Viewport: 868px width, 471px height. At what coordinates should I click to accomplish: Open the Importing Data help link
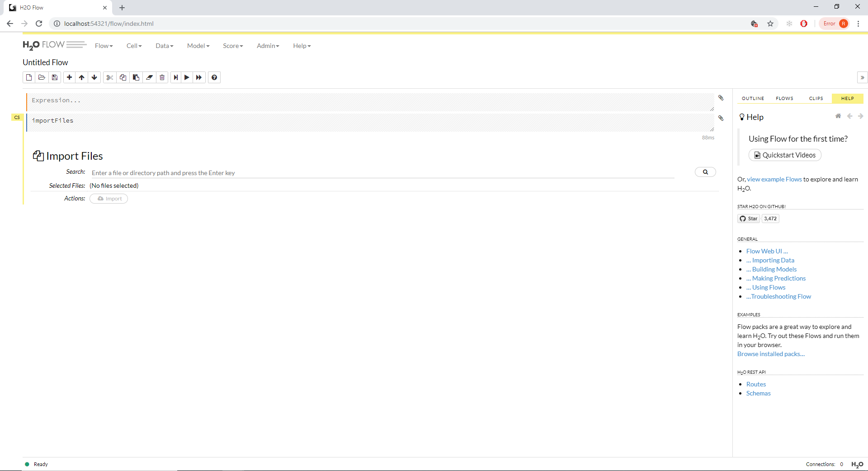pos(770,260)
